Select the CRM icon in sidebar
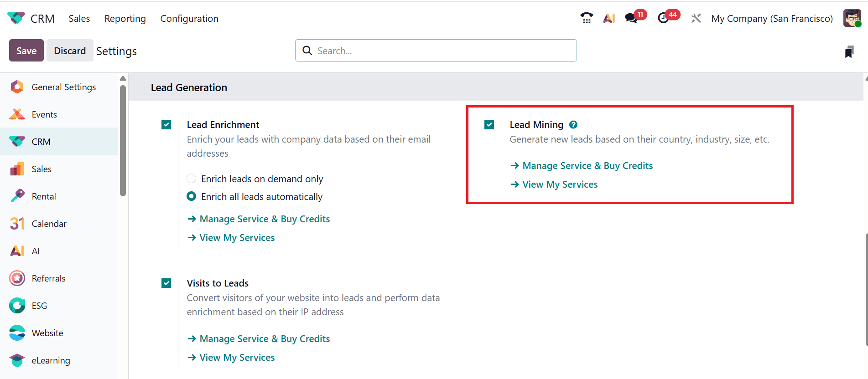 tap(17, 142)
